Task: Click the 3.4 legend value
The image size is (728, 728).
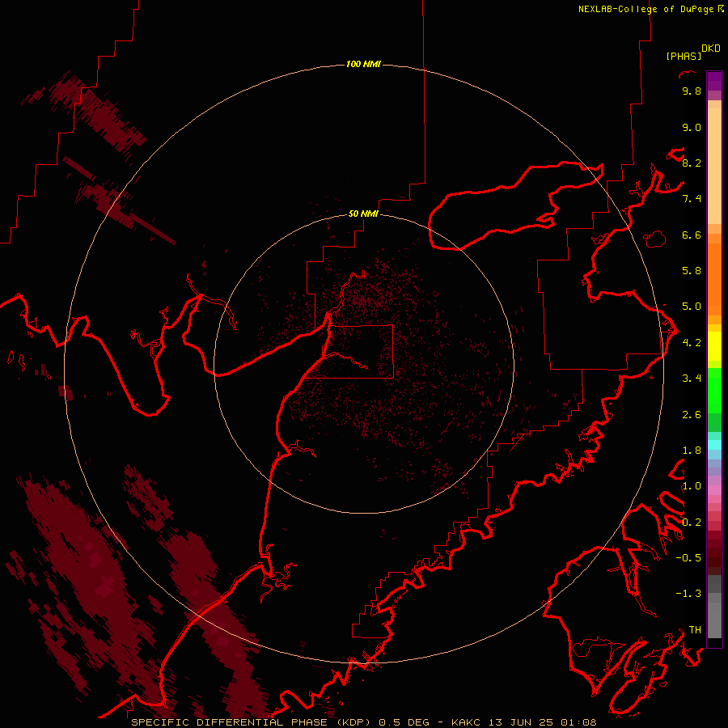Action: tap(692, 379)
